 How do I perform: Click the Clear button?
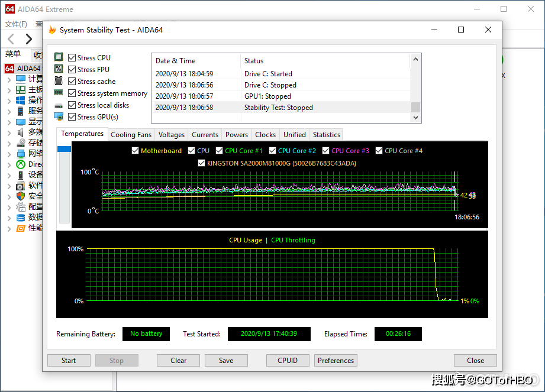[x=178, y=361]
